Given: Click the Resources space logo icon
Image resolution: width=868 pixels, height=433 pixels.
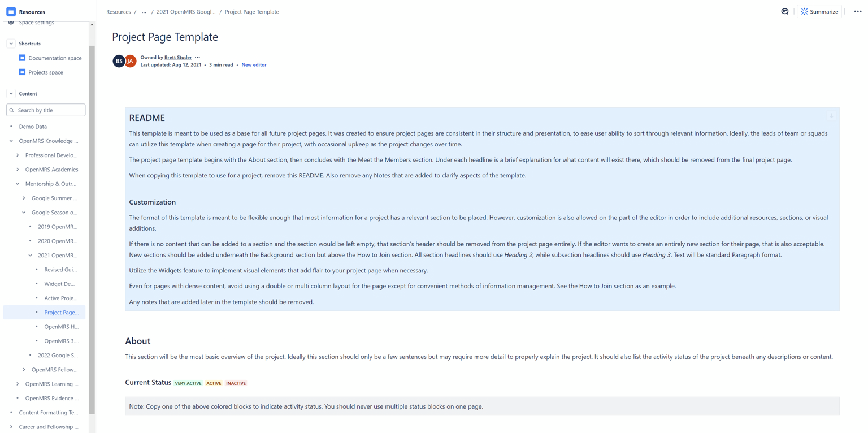Looking at the screenshot, I should (11, 11).
